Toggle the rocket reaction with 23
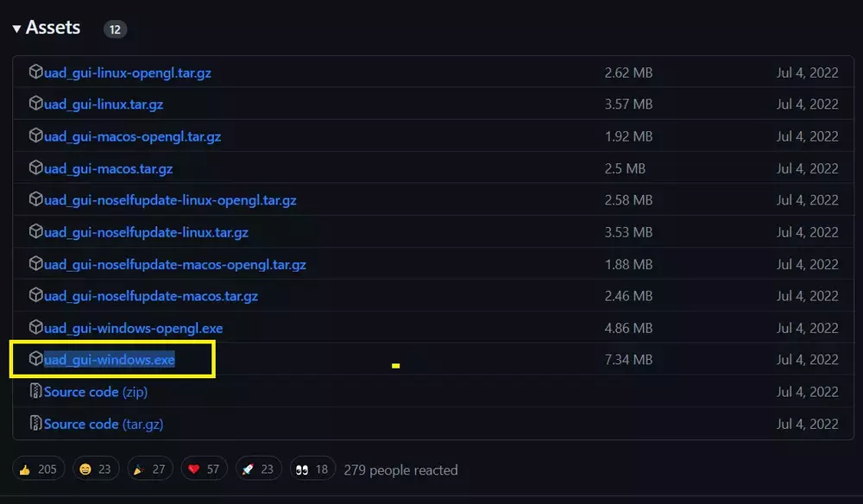This screenshot has height=504, width=863. [257, 469]
